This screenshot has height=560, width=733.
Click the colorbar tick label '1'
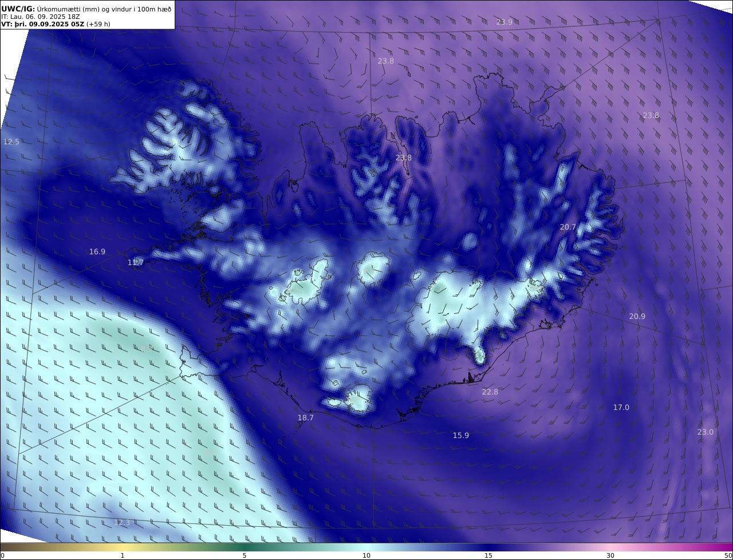pyautogui.click(x=123, y=555)
